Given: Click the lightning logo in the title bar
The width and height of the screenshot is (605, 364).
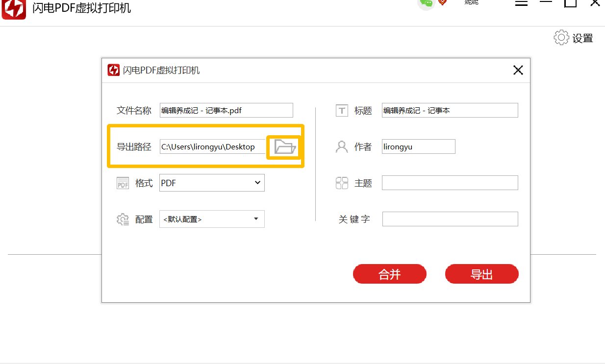Looking at the screenshot, I should pos(13,8).
